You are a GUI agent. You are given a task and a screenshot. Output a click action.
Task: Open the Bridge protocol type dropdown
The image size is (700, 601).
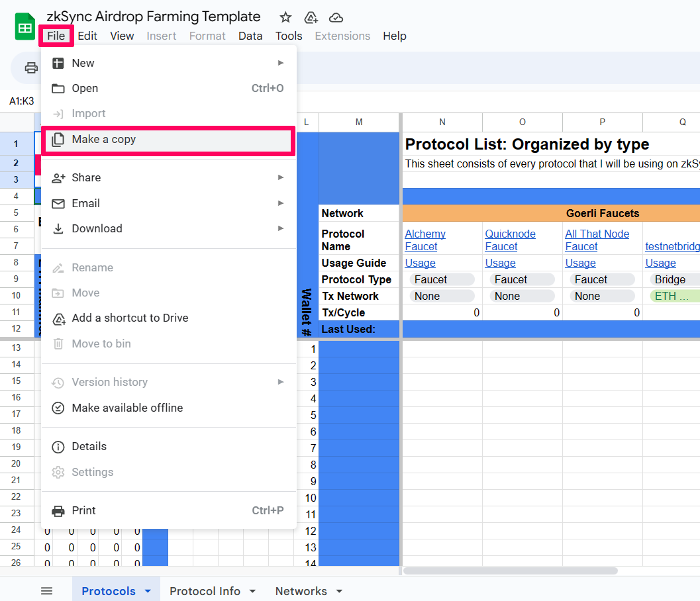(675, 280)
